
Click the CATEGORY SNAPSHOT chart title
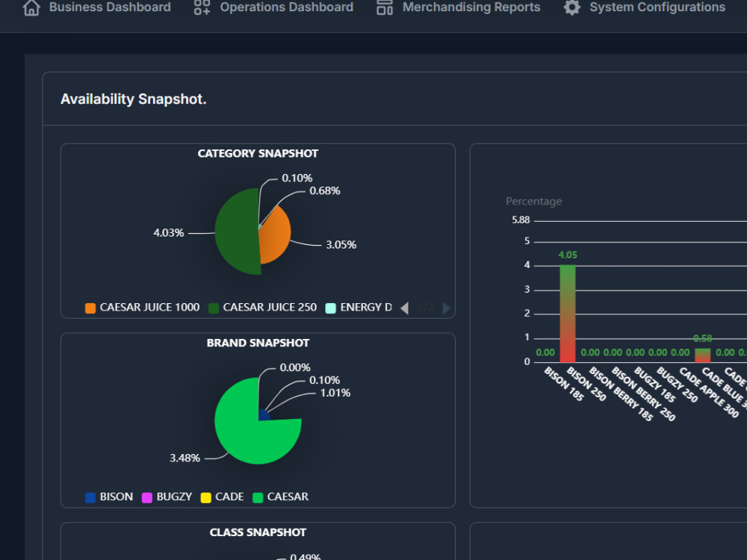(258, 153)
